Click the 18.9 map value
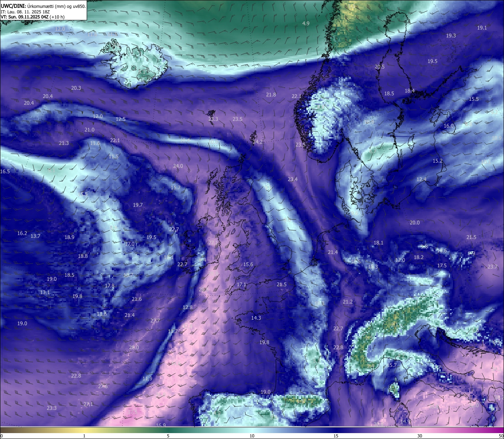Image resolution: width=504 pixels, height=439 pixels. (x=69, y=237)
